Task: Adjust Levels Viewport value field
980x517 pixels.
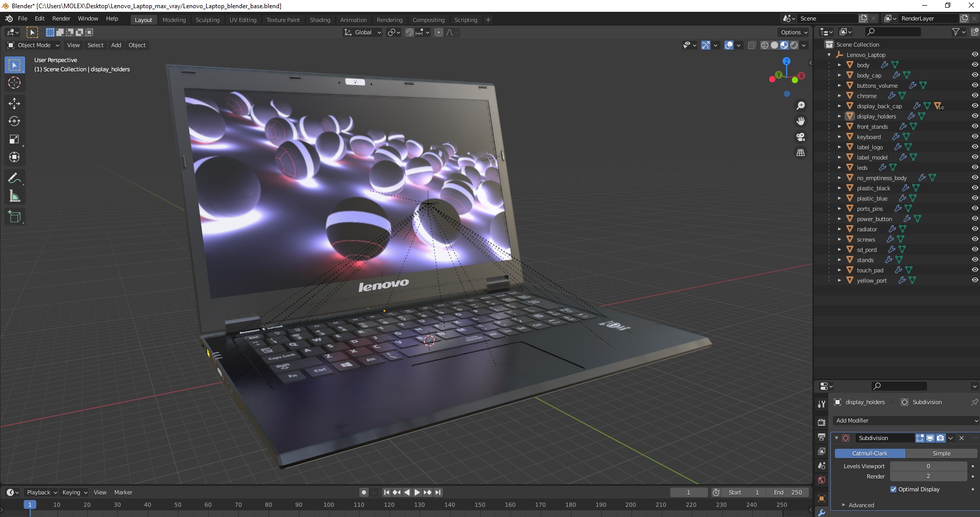Action: point(928,466)
